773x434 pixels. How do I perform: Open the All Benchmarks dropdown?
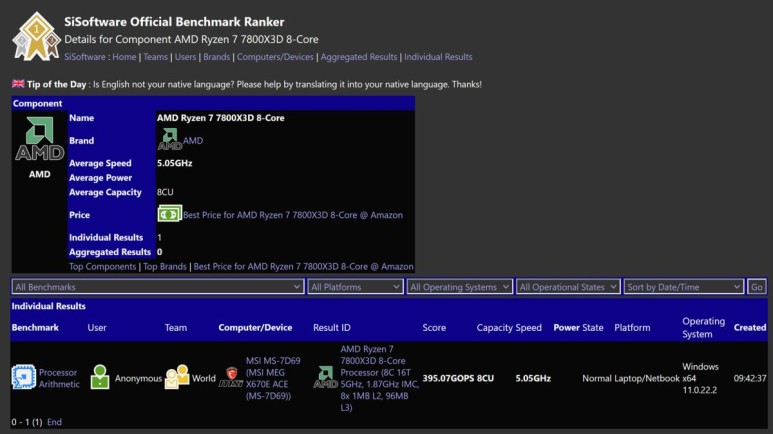click(x=158, y=287)
